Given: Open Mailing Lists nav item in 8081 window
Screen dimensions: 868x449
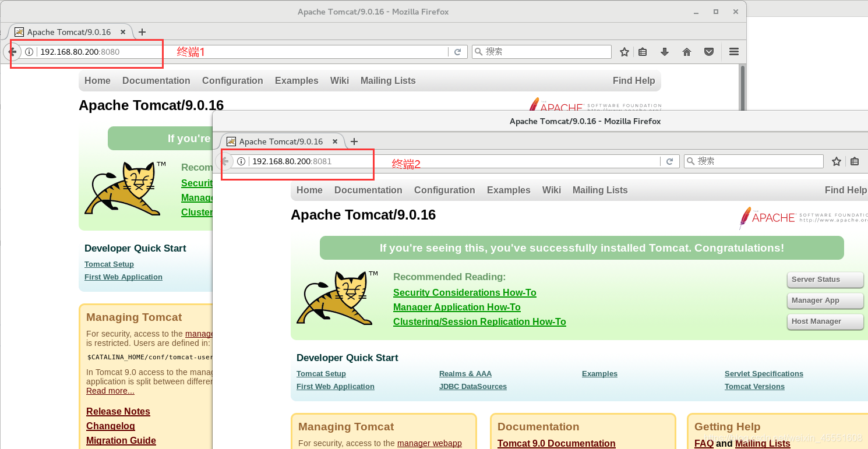Looking at the screenshot, I should pos(600,190).
